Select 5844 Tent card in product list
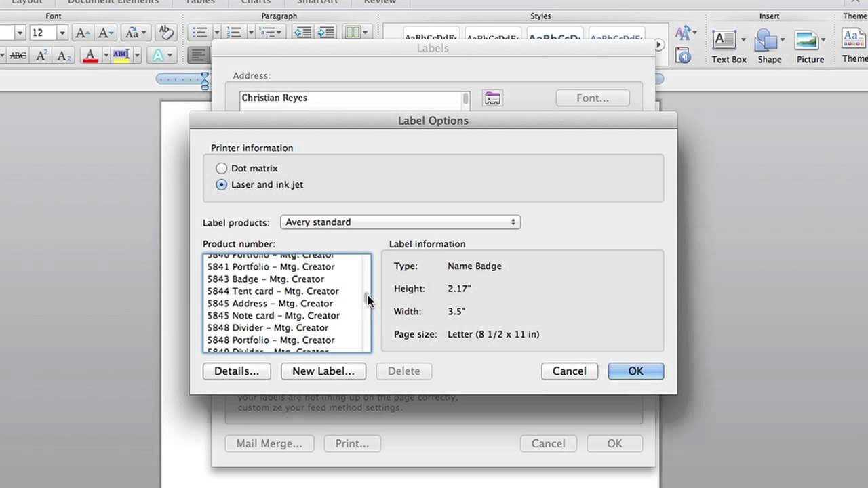The image size is (868, 488). click(x=273, y=291)
